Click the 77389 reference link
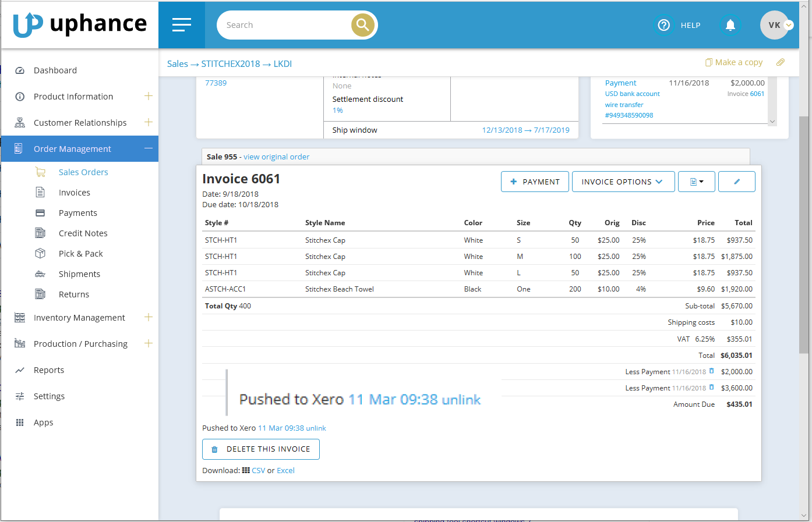Image resolution: width=812 pixels, height=522 pixels. (x=216, y=83)
